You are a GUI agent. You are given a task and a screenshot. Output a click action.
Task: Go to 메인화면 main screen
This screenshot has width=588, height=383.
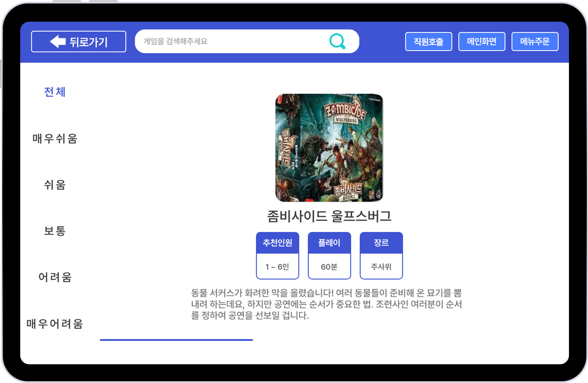481,41
